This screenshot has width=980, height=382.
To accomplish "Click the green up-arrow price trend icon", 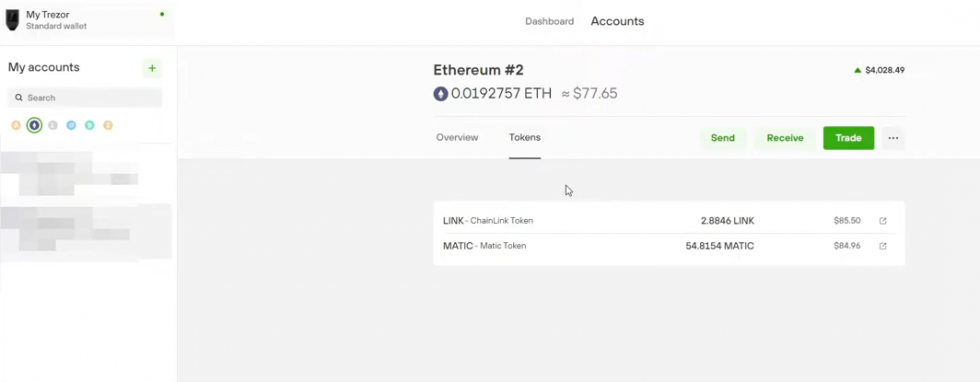I will click(858, 71).
